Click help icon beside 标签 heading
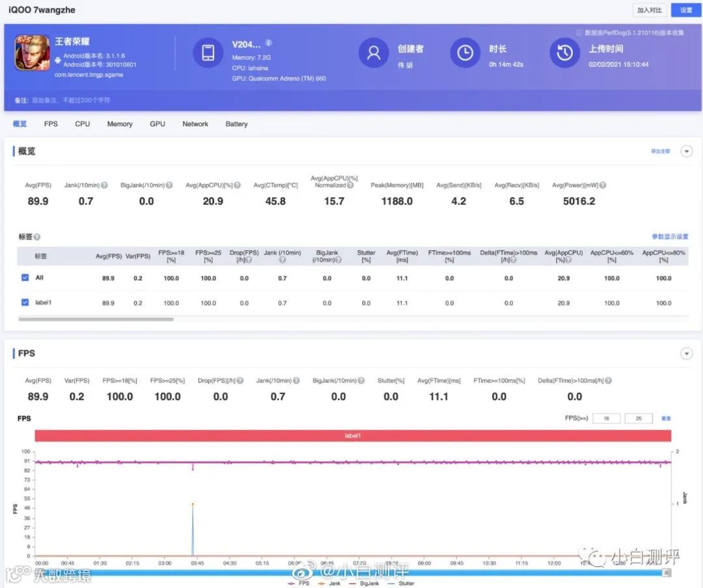 tap(36, 237)
